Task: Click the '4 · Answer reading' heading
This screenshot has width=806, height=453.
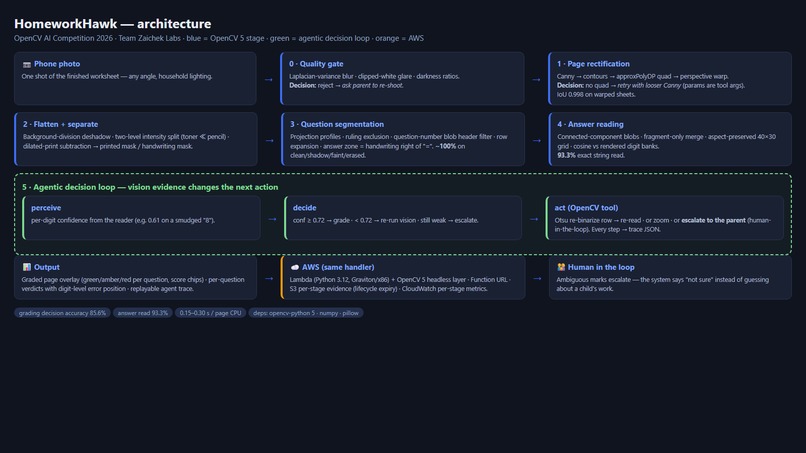Action: tap(590, 124)
